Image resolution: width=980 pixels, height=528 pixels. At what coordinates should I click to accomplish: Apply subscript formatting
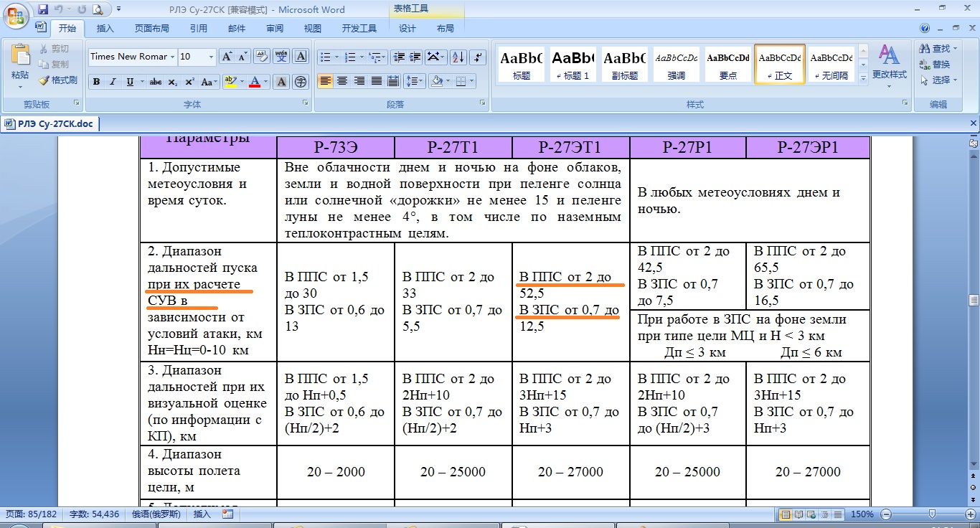172,82
